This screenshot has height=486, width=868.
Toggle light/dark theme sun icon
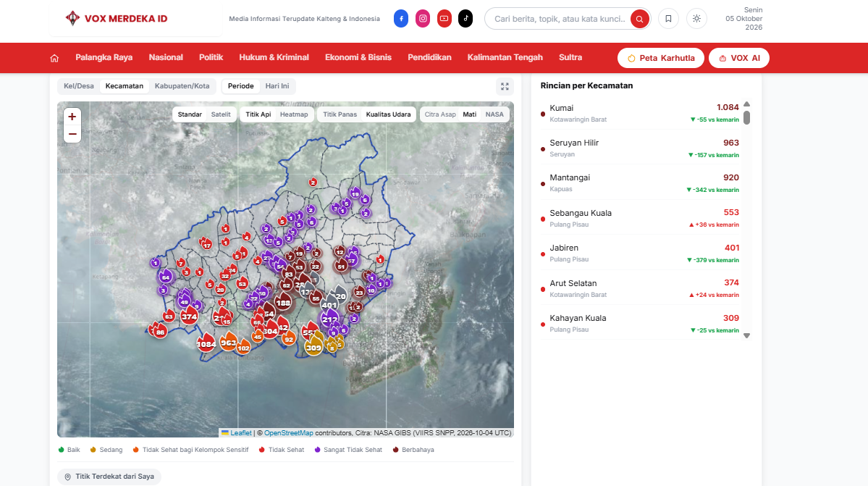696,19
